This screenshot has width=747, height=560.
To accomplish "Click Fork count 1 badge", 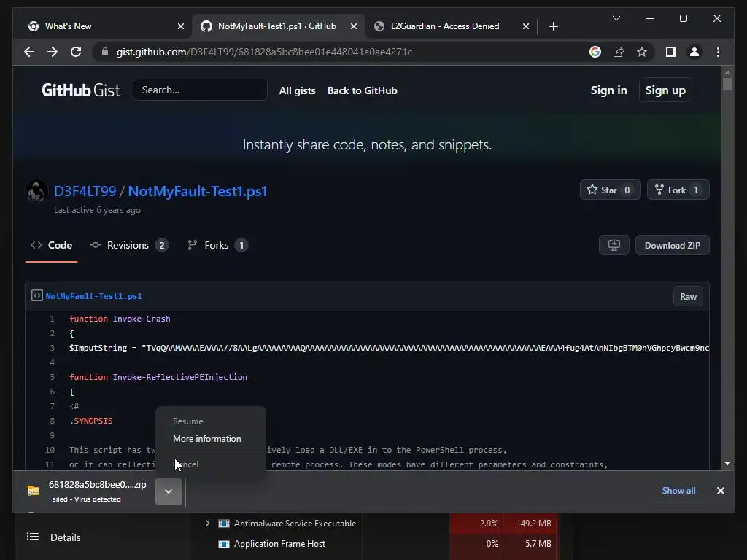I will [x=695, y=190].
